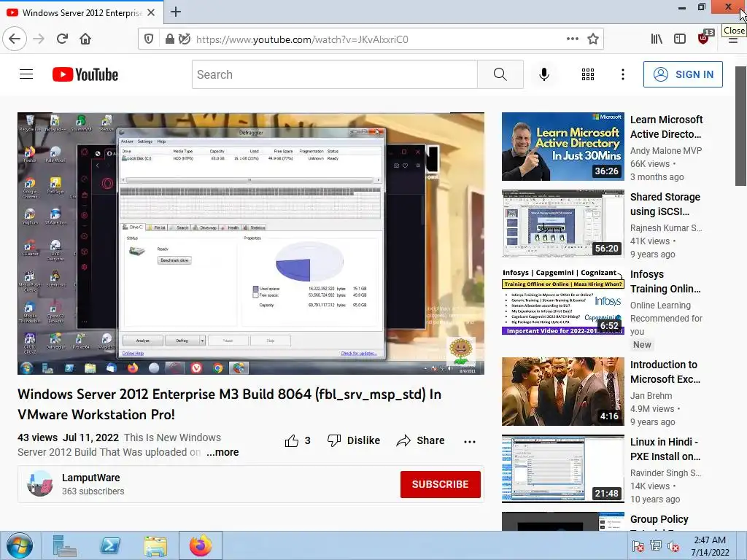Open Learn Microsoft Active Directory thumbnail

562,147
